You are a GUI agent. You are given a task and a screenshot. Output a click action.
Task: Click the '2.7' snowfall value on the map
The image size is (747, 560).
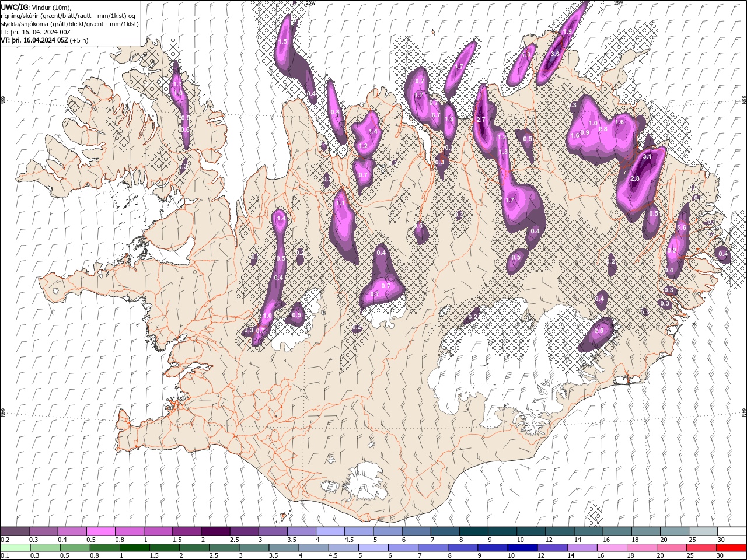[481, 120]
